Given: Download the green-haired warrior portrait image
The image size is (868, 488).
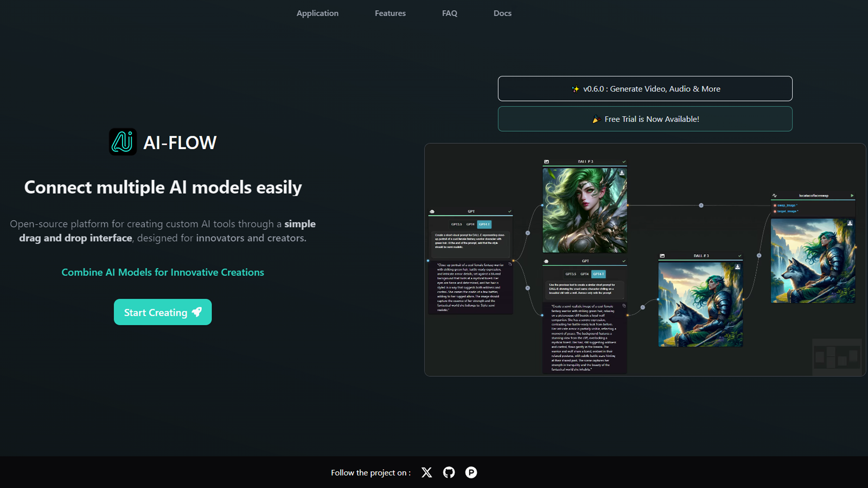Looking at the screenshot, I should point(622,173).
